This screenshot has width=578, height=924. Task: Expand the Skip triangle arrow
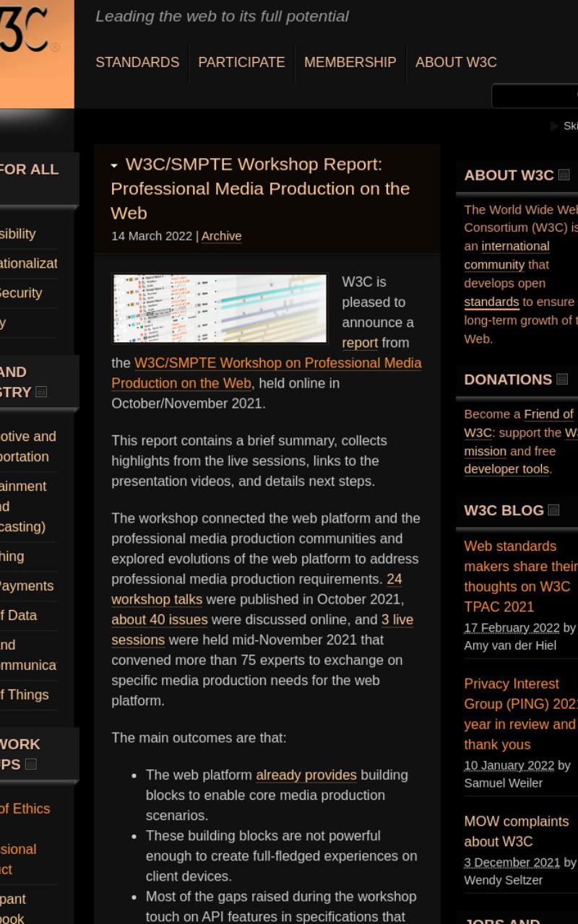(555, 126)
